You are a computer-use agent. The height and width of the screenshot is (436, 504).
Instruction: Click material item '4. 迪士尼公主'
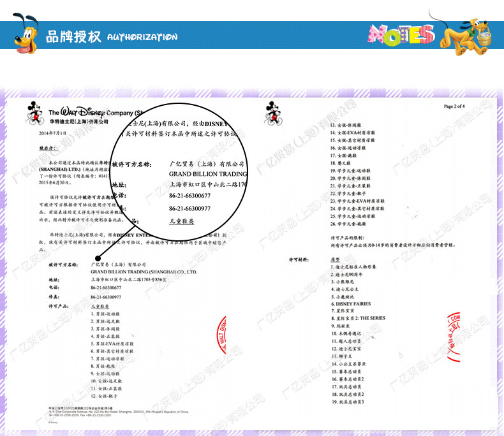pos(345,289)
